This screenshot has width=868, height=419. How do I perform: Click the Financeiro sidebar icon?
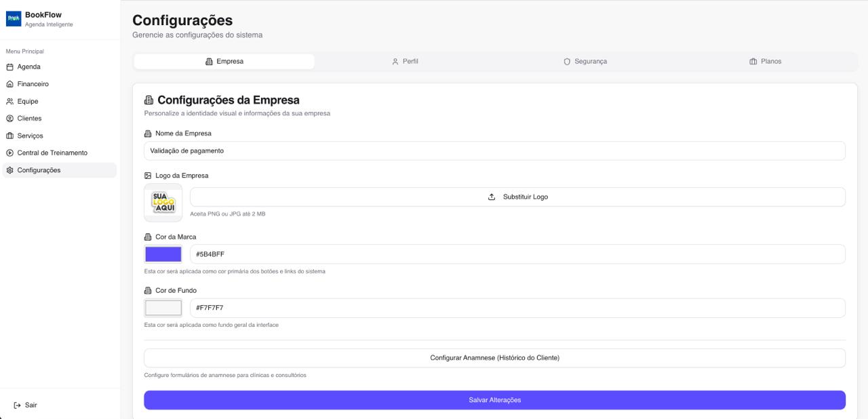pyautogui.click(x=9, y=84)
